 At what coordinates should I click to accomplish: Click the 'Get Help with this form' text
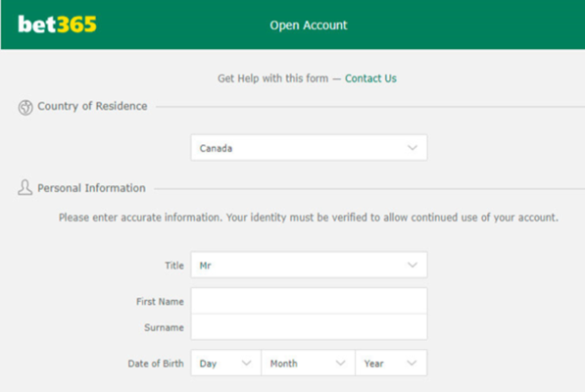[x=273, y=78]
